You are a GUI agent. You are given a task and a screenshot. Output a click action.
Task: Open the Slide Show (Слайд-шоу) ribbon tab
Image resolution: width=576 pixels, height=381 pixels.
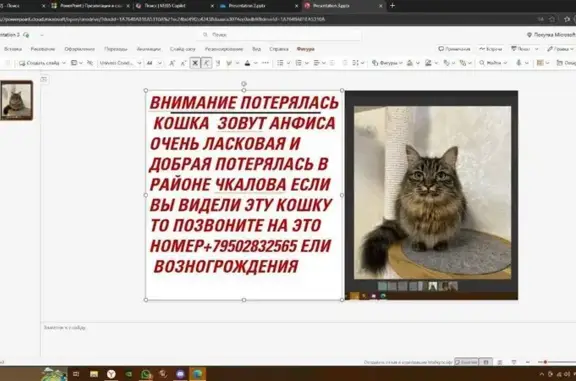(x=183, y=49)
